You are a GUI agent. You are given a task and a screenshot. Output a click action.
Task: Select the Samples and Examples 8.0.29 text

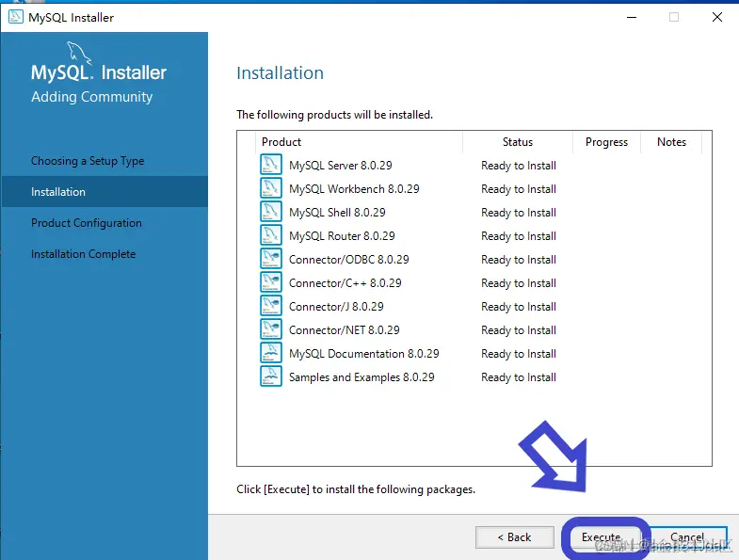click(x=361, y=377)
